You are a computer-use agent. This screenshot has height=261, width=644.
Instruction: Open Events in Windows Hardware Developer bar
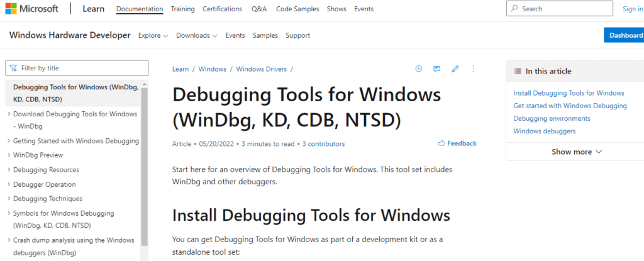pyautogui.click(x=235, y=35)
